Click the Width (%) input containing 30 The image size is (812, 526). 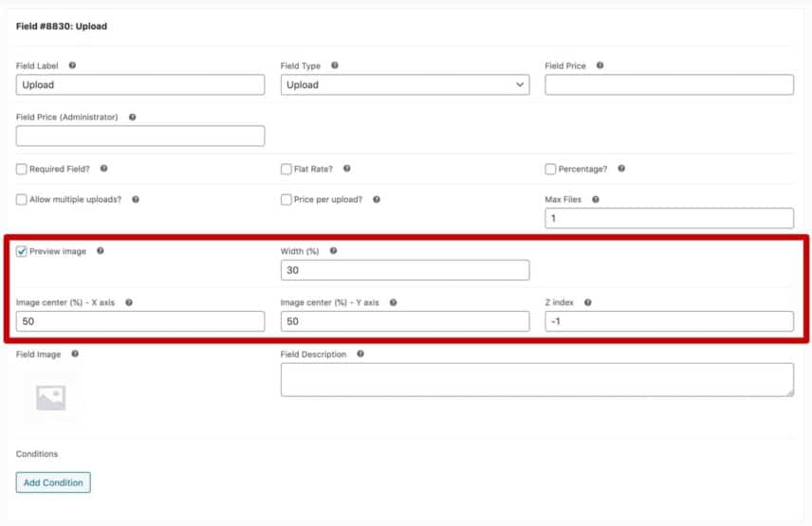click(405, 270)
